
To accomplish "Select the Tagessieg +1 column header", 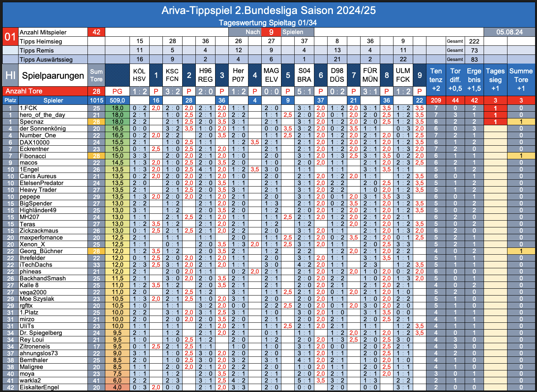I will coord(495,79).
